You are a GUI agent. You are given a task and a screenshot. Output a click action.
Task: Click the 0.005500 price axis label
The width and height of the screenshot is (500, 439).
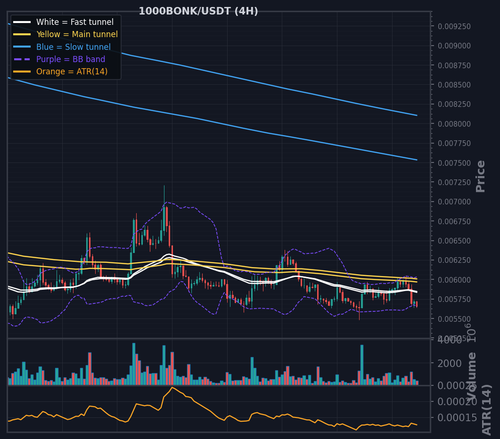click(x=454, y=319)
